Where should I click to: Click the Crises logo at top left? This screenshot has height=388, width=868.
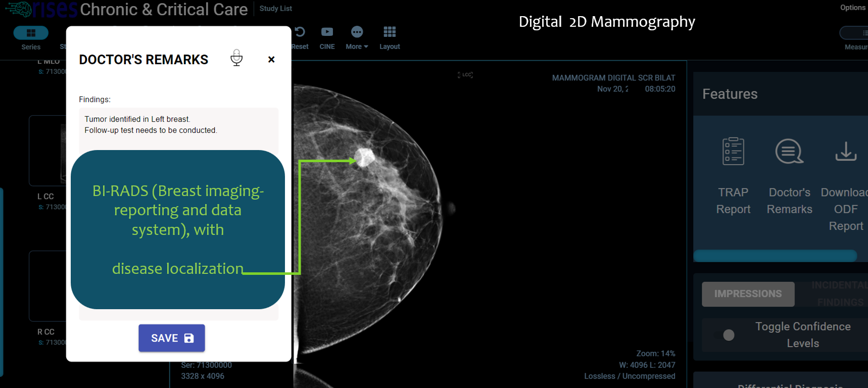coord(41,9)
